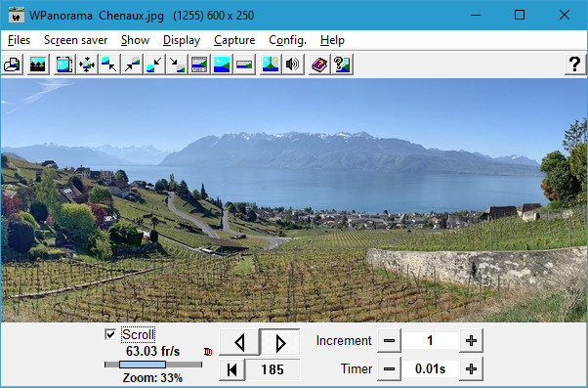Open an image file with the folder icon
This screenshot has height=388, width=588.
(12, 65)
